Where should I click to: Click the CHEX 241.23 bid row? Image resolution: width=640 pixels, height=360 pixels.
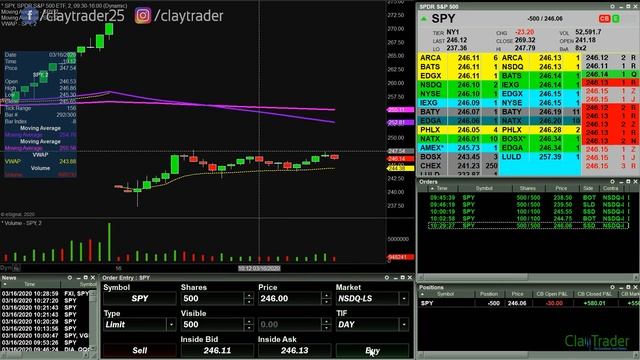[459, 166]
